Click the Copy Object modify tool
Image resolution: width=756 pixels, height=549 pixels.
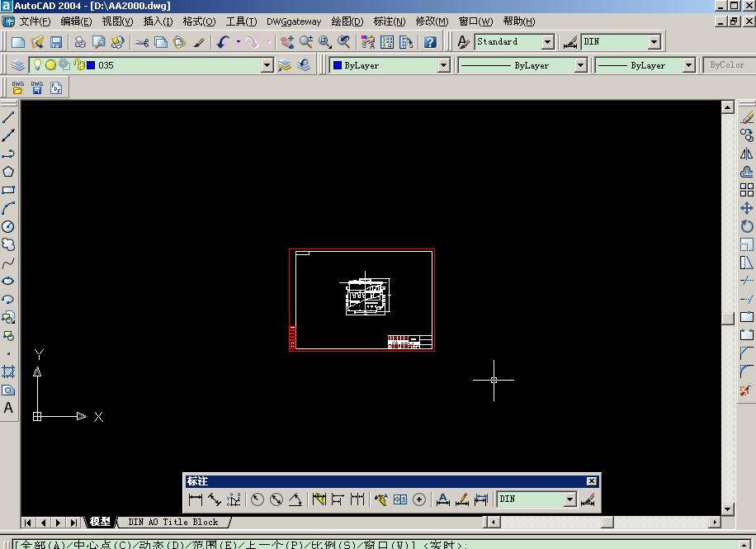(x=747, y=135)
